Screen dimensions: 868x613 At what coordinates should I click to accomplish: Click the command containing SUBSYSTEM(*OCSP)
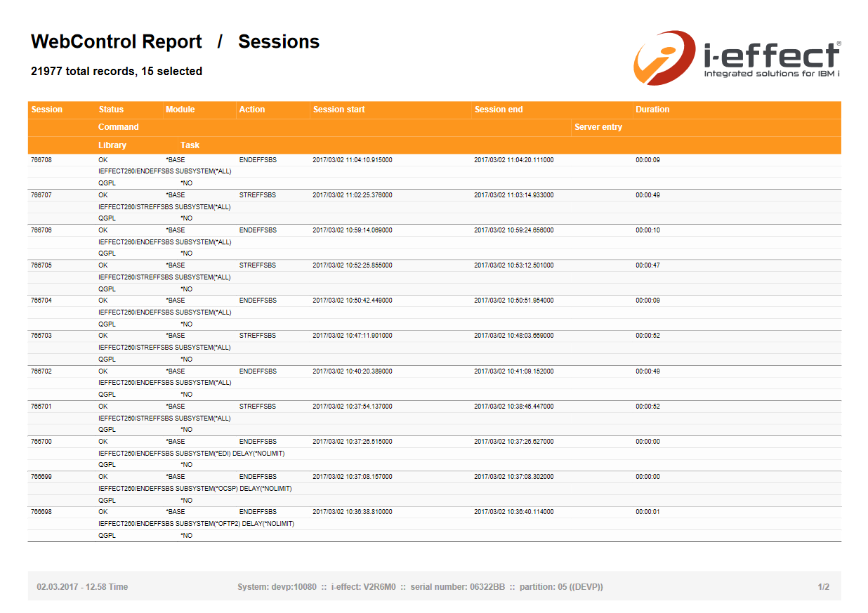point(195,488)
